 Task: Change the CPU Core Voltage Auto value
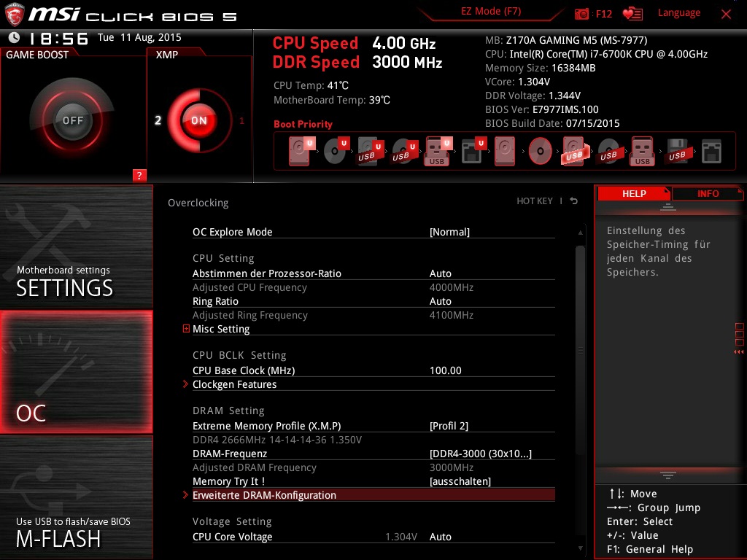click(x=440, y=537)
